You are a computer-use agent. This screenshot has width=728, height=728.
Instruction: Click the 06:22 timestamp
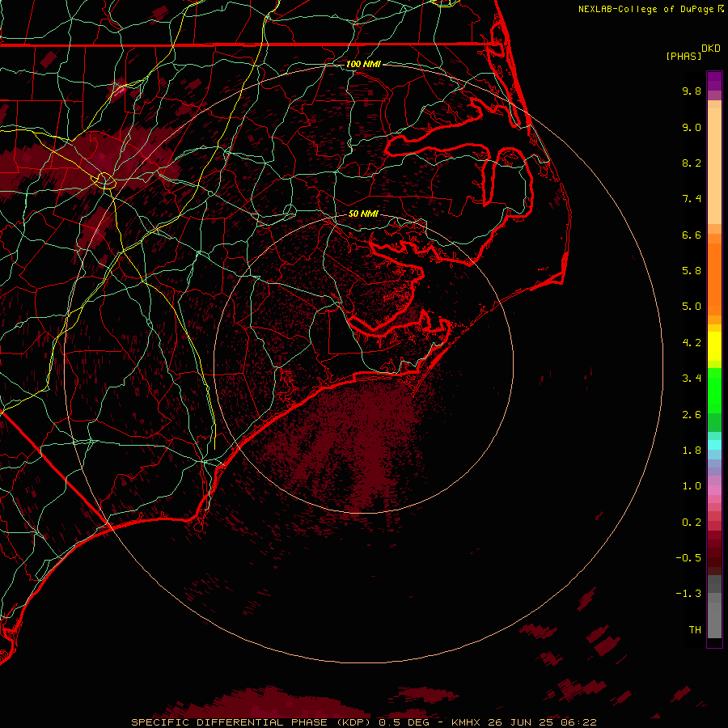pyautogui.click(x=578, y=722)
